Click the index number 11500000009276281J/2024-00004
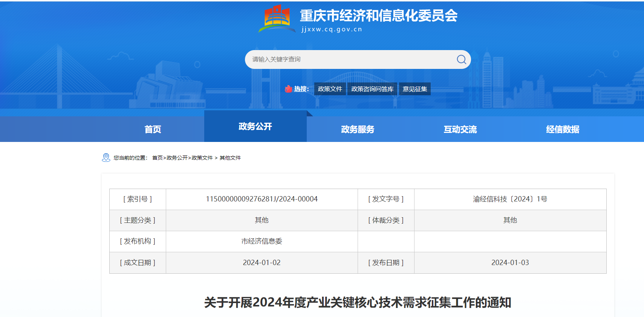This screenshot has height=317, width=644. 262,199
